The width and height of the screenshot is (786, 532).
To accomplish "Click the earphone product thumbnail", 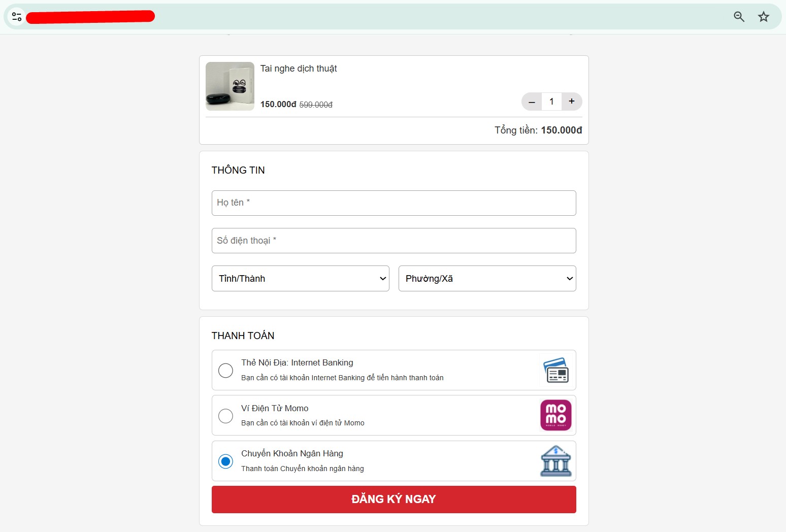I will click(230, 86).
